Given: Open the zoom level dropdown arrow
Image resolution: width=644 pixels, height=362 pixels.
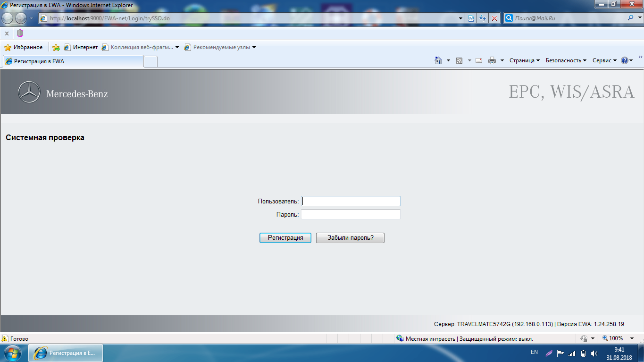Looking at the screenshot, I should point(633,338).
